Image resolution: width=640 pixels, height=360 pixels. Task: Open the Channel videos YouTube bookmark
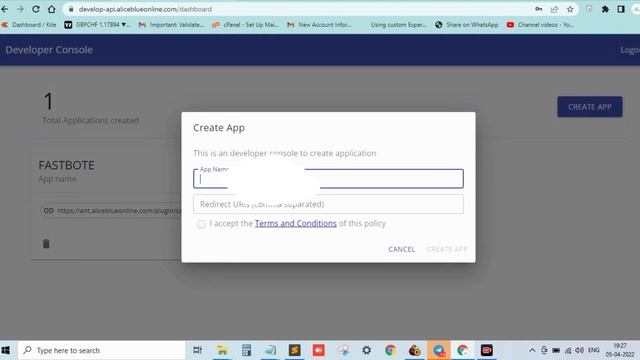(x=540, y=25)
